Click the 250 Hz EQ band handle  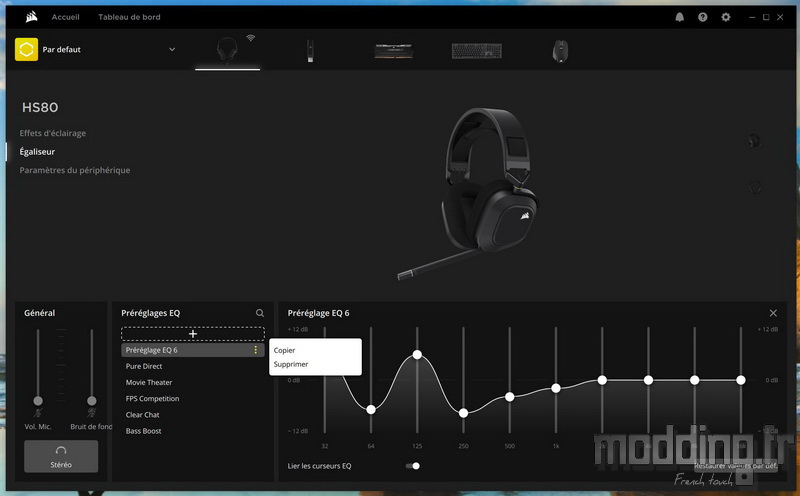coord(463,413)
